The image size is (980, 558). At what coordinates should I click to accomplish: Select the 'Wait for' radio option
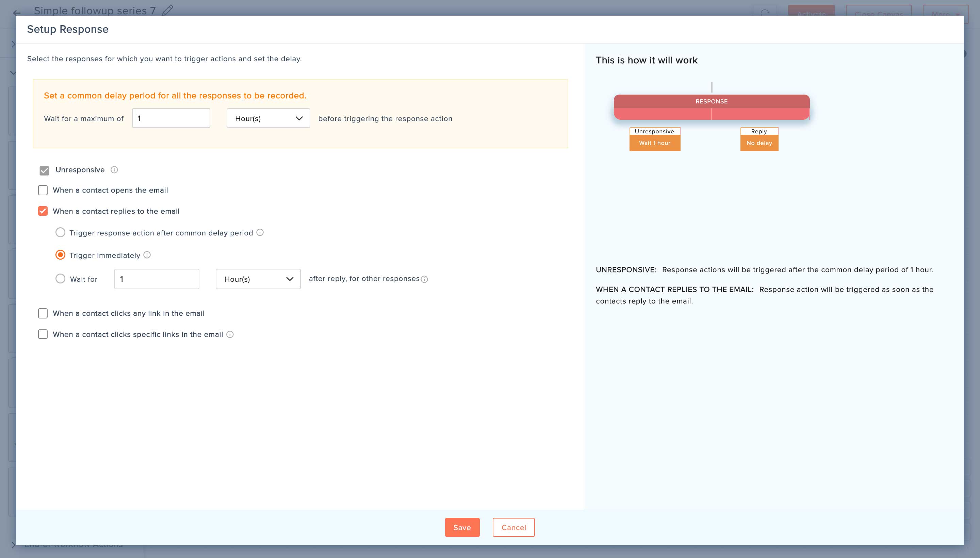61,279
